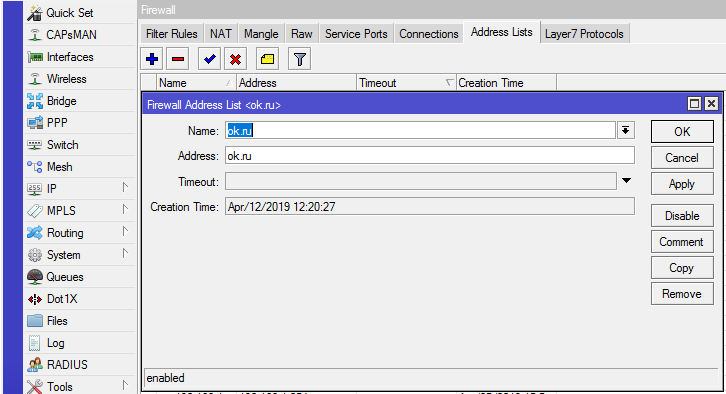726x394 pixels.
Task: Open Switch in sidebar
Action: click(80, 145)
